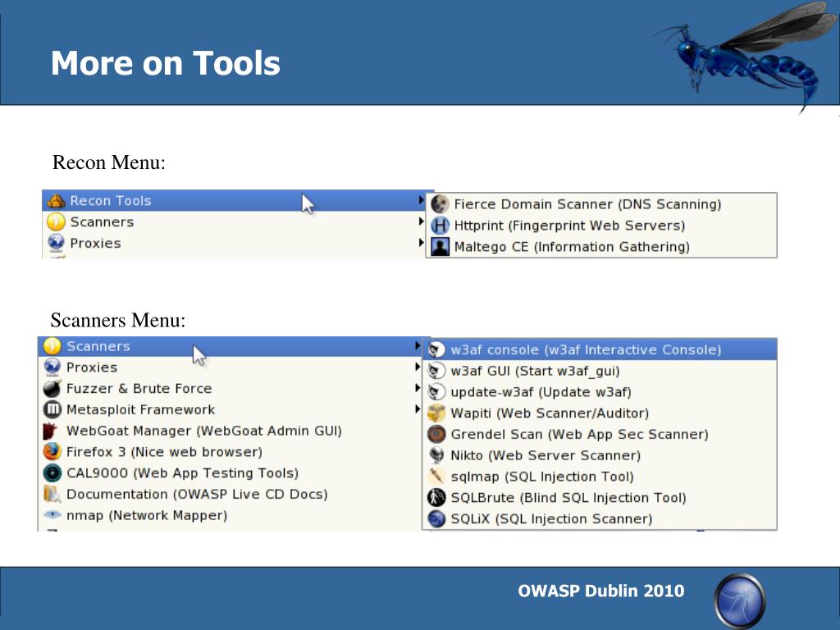Click the Scanners icon under Recon Tools
Viewport: 840px width, 630px height.
click(57, 221)
